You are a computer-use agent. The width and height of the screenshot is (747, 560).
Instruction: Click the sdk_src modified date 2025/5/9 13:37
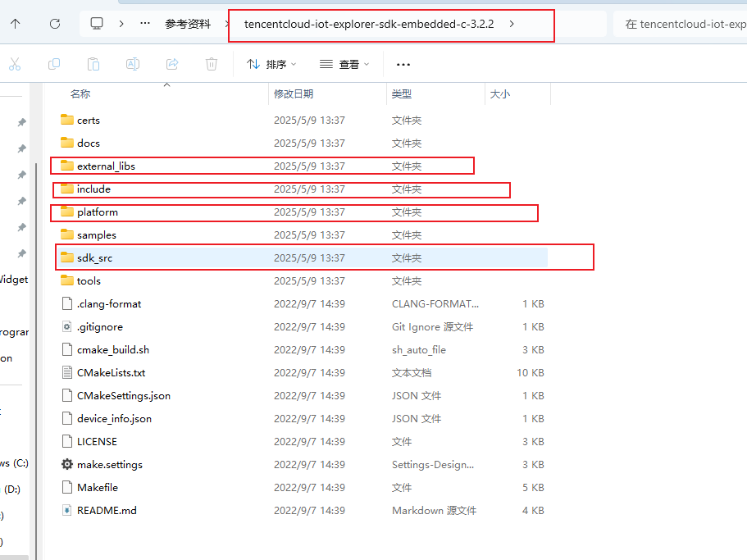coord(309,257)
